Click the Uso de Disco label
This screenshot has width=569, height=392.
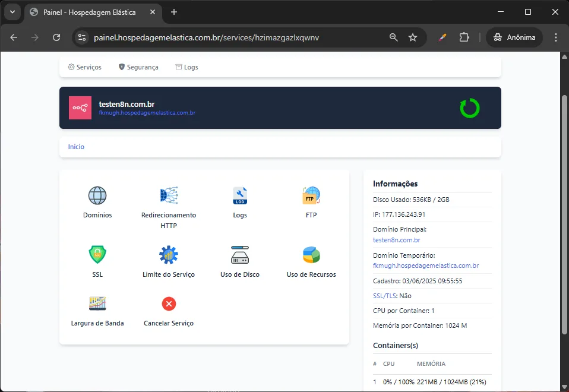(240, 274)
